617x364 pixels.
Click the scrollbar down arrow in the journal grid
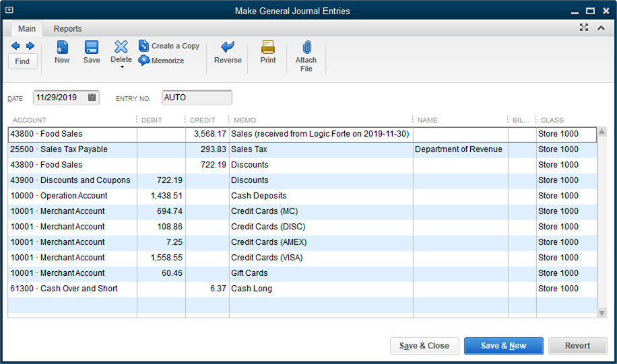(x=602, y=314)
